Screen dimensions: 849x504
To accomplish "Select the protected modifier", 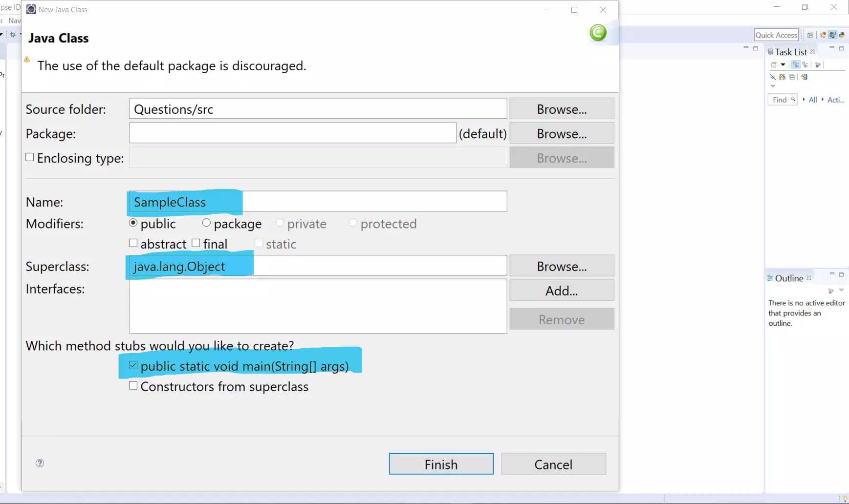I will (354, 223).
